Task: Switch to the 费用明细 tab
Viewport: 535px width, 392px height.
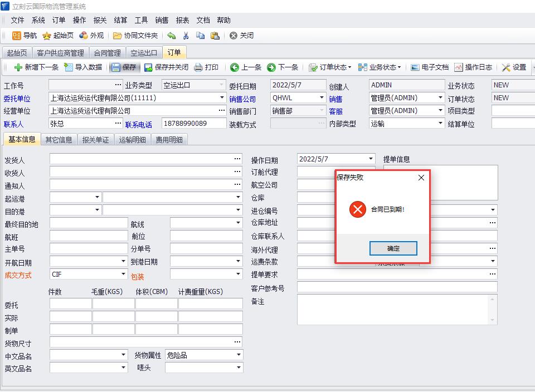Action: coord(169,140)
